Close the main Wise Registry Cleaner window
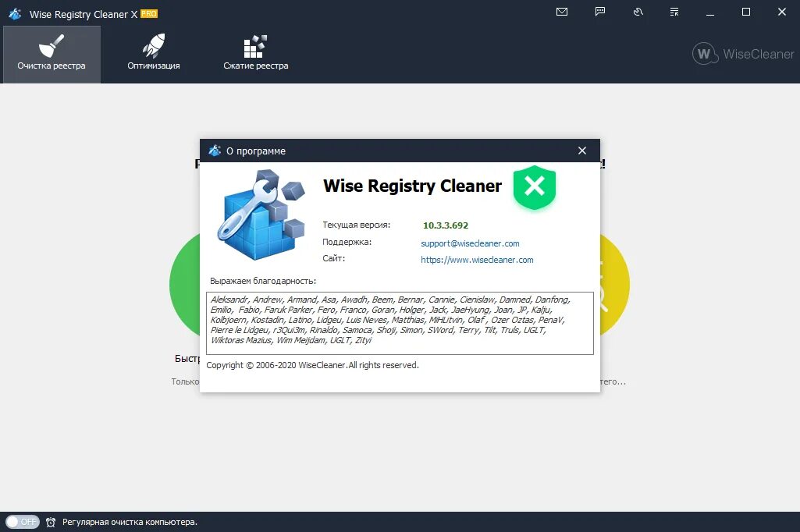The image size is (800, 532). coord(781,12)
